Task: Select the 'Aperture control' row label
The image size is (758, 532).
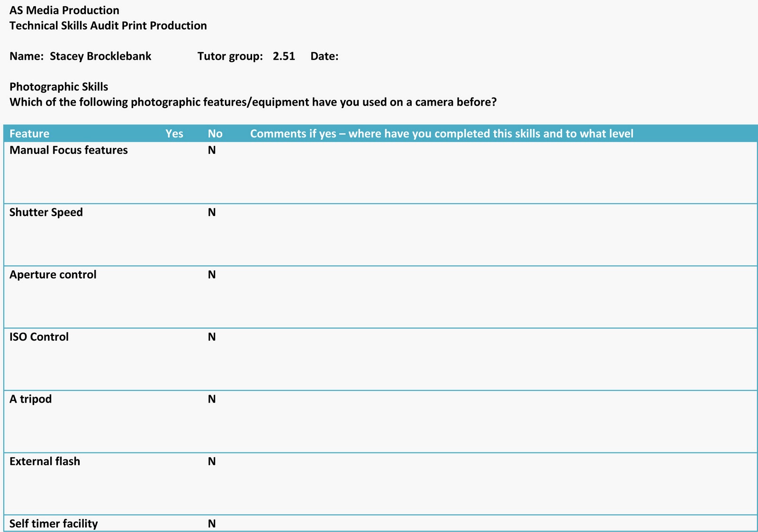Action: point(53,275)
